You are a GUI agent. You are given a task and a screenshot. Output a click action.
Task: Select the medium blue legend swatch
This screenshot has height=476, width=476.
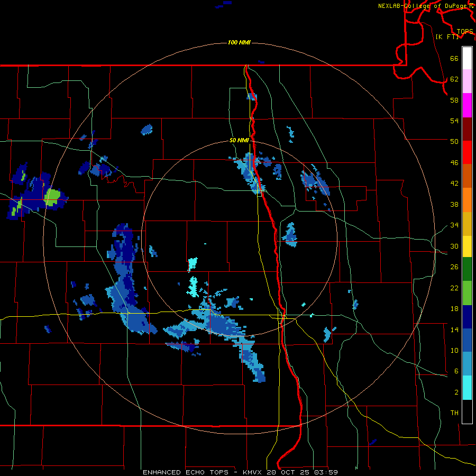[x=467, y=340]
